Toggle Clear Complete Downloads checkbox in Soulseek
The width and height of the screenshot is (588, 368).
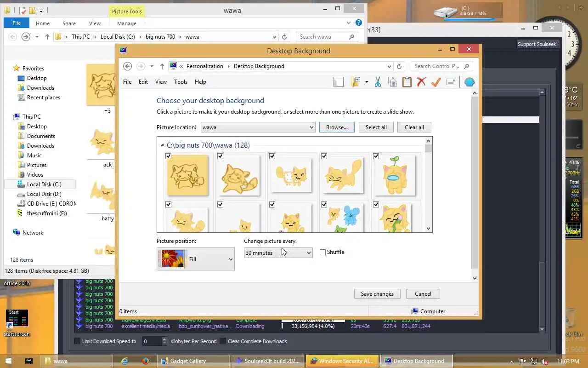[x=223, y=341]
